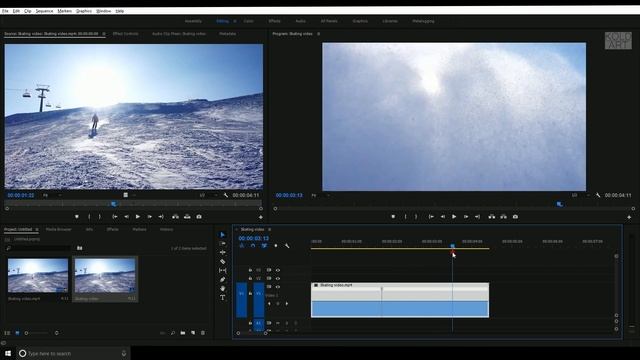The height and width of the screenshot is (360, 640).
Task: Export frame from Program monitor camera icon
Action: 515,217
